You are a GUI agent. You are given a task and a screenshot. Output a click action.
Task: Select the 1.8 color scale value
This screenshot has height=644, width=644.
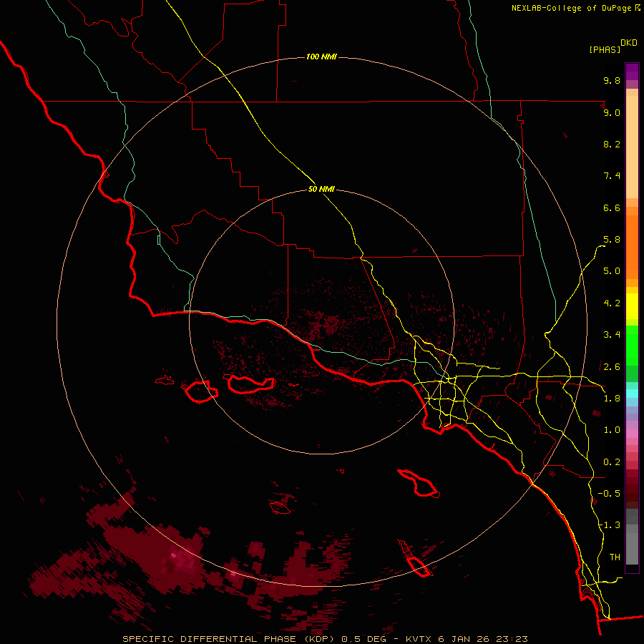click(x=612, y=399)
